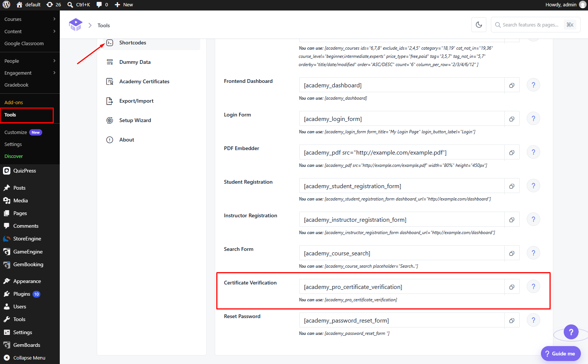Open the Shortcodes tab
588x364 pixels.
pyautogui.click(x=152, y=43)
